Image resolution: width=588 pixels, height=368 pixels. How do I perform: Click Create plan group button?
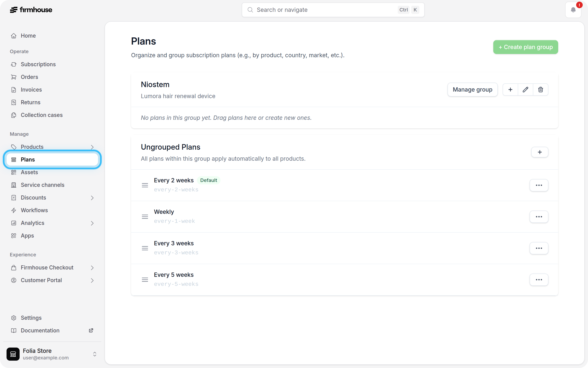pos(526,47)
